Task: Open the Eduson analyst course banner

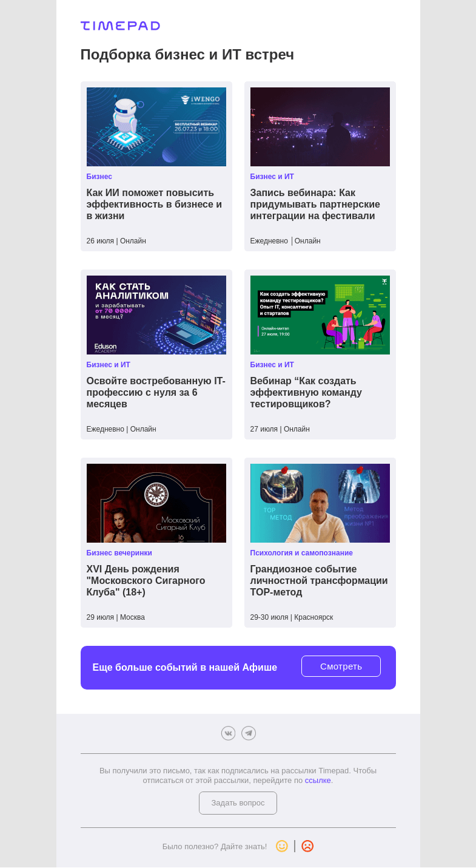Action: pos(156,315)
